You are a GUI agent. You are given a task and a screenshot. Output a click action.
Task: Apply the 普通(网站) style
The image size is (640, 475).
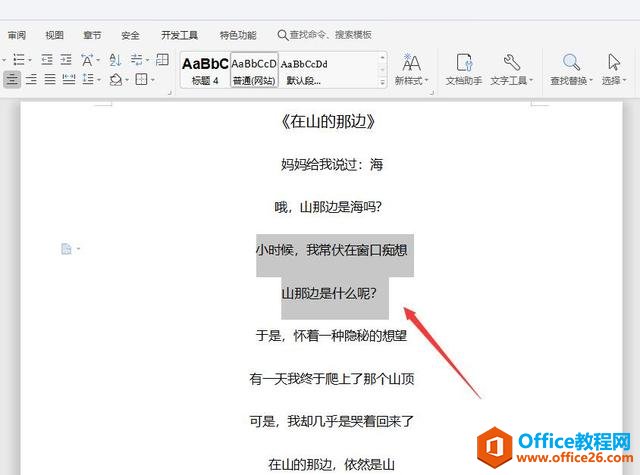pos(254,70)
